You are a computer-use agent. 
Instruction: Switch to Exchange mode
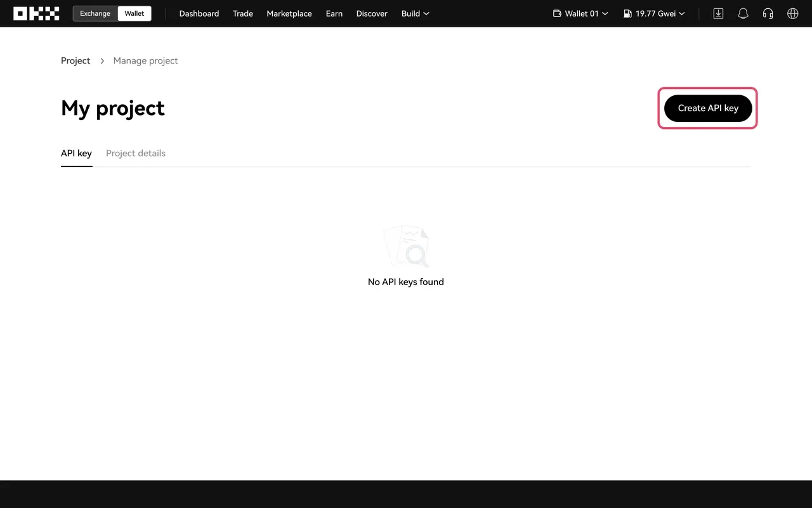click(x=95, y=13)
